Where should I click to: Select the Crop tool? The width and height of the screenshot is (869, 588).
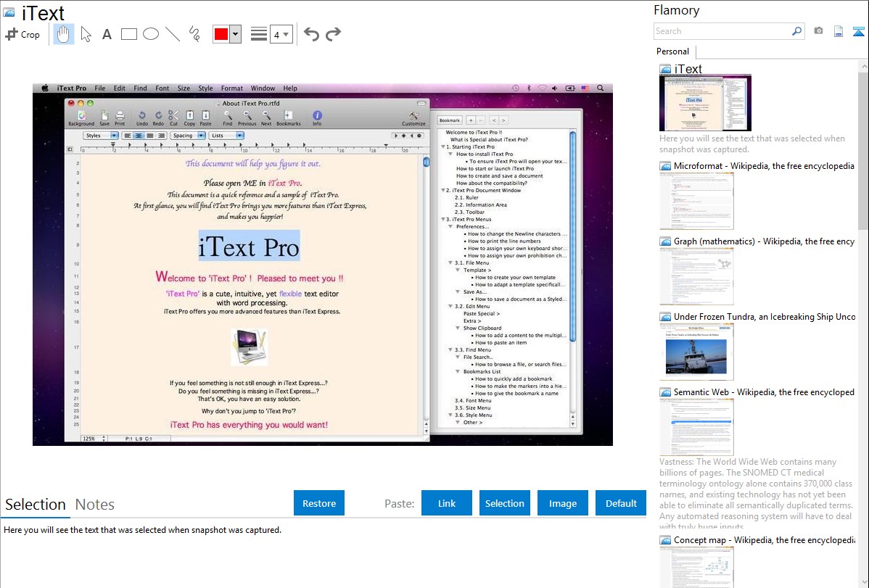pos(22,34)
